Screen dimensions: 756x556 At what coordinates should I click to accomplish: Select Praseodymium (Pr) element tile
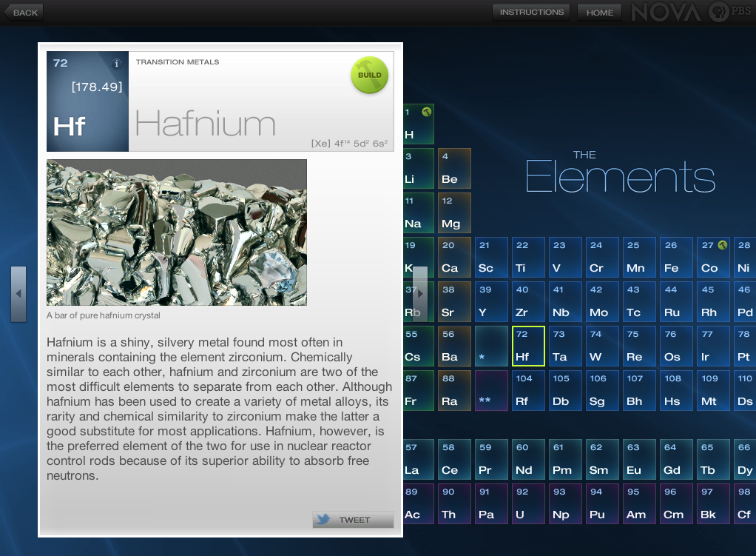(x=491, y=460)
